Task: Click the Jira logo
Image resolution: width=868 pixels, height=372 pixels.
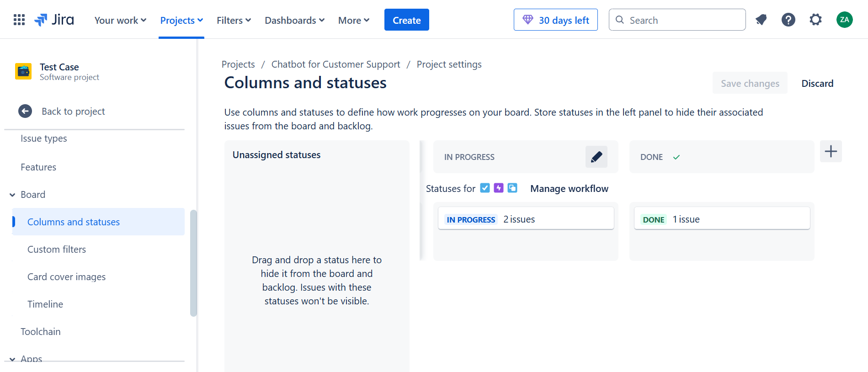Action: click(x=54, y=20)
